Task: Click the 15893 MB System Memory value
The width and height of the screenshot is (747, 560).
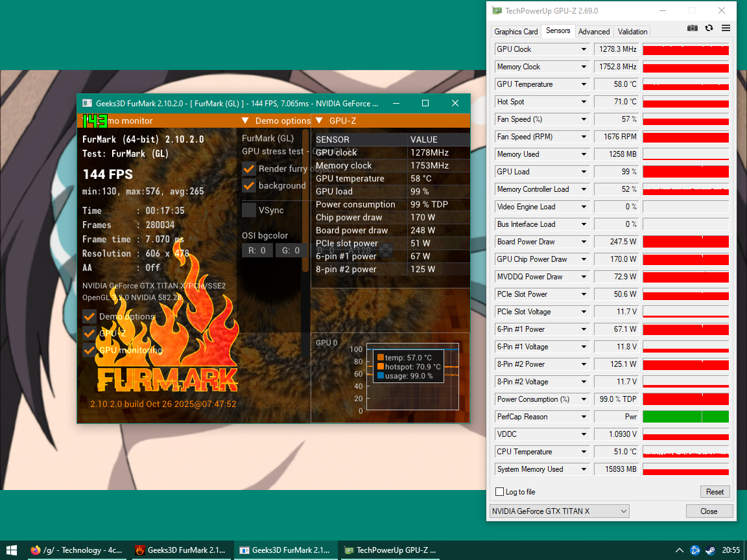Action: tap(617, 469)
